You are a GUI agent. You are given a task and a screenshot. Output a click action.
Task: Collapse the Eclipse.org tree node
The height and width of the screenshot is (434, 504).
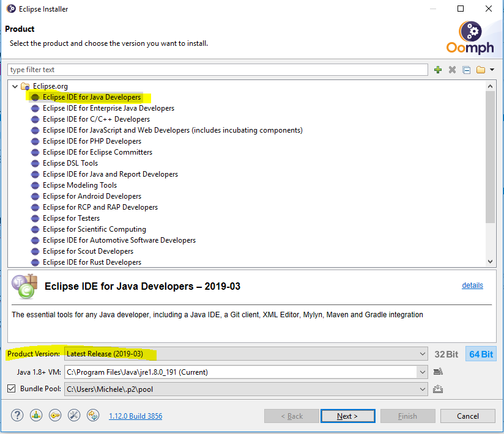coord(15,86)
